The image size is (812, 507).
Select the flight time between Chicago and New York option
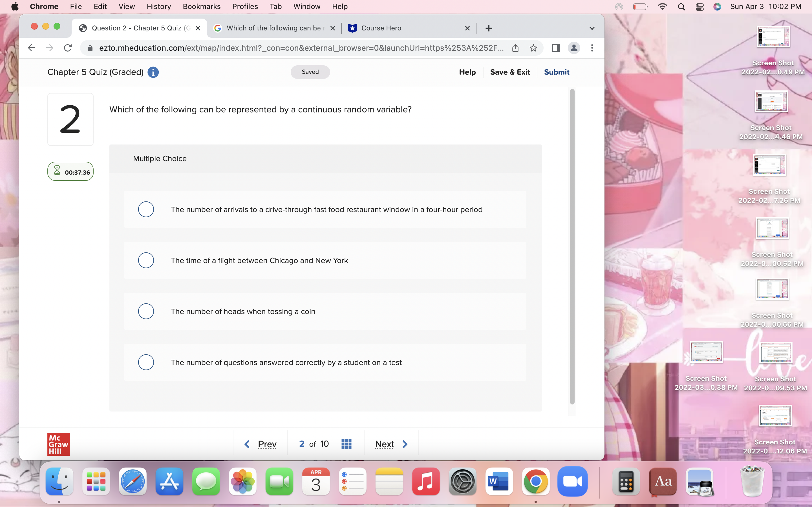(146, 260)
